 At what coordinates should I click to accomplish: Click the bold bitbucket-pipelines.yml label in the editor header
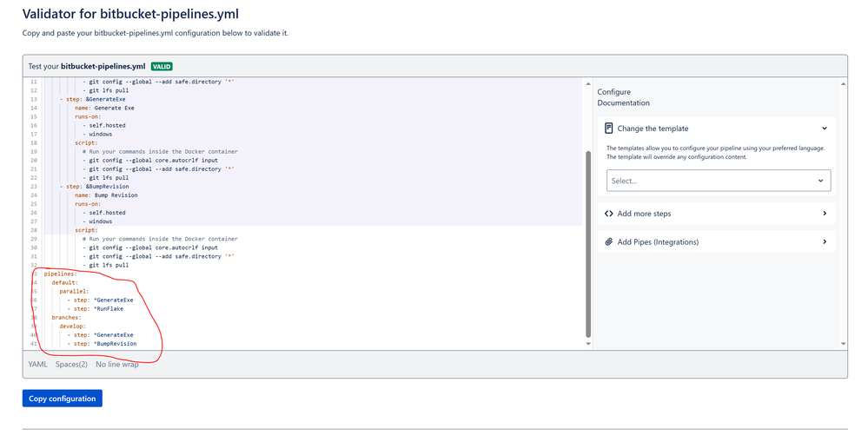pyautogui.click(x=103, y=66)
